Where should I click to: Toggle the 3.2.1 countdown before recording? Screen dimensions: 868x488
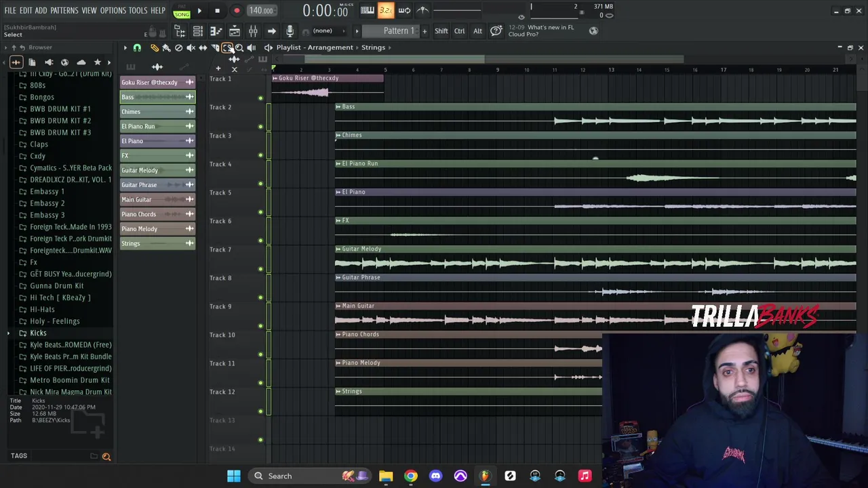(x=385, y=10)
